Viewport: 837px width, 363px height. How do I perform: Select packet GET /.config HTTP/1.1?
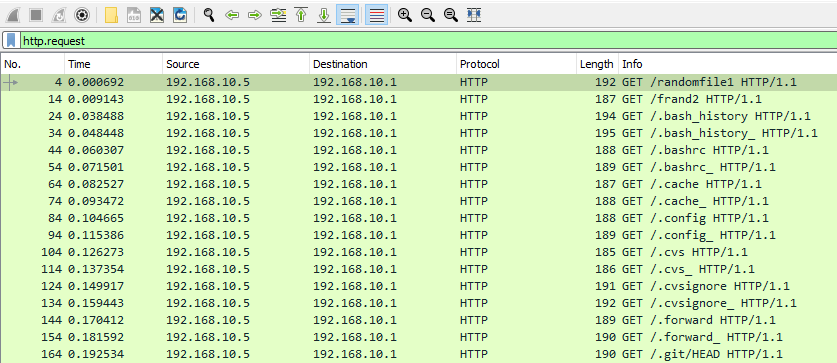click(x=418, y=218)
